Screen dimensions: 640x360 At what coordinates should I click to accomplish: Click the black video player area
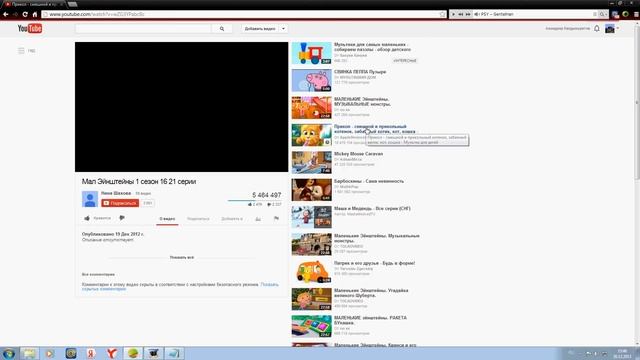[182, 107]
